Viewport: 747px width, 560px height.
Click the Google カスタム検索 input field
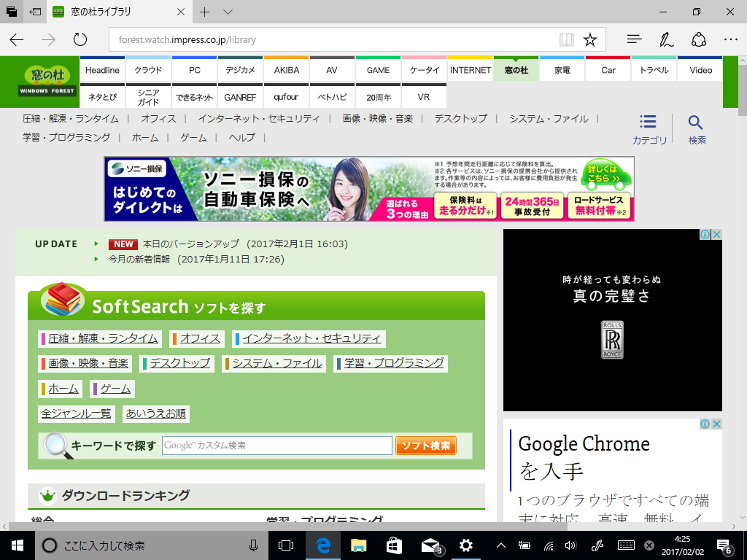click(276, 445)
